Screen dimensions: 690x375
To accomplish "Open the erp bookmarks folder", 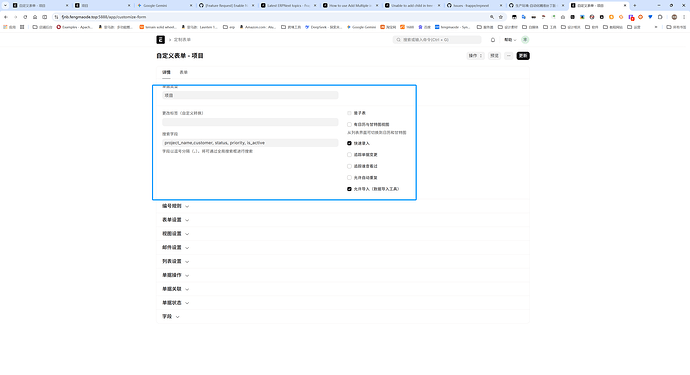I will point(229,27).
